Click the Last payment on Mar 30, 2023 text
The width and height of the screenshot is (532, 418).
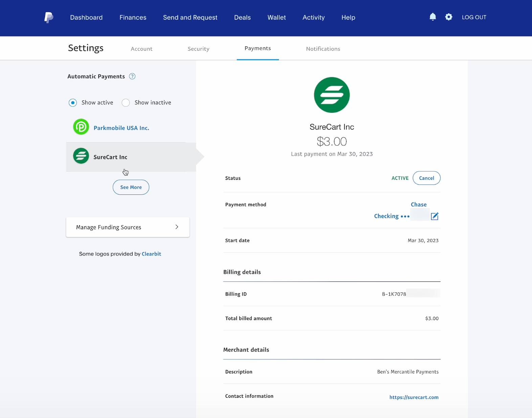coord(332,154)
